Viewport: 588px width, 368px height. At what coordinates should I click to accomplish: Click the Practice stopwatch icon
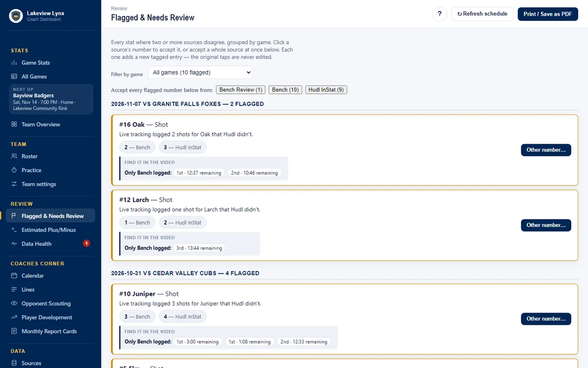click(14, 170)
